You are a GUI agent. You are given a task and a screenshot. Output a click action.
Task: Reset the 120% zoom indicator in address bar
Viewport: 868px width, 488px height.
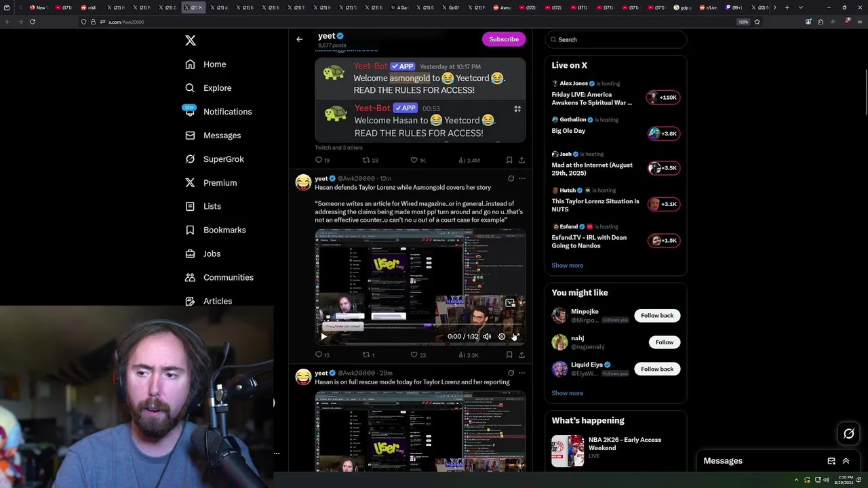coord(743,22)
